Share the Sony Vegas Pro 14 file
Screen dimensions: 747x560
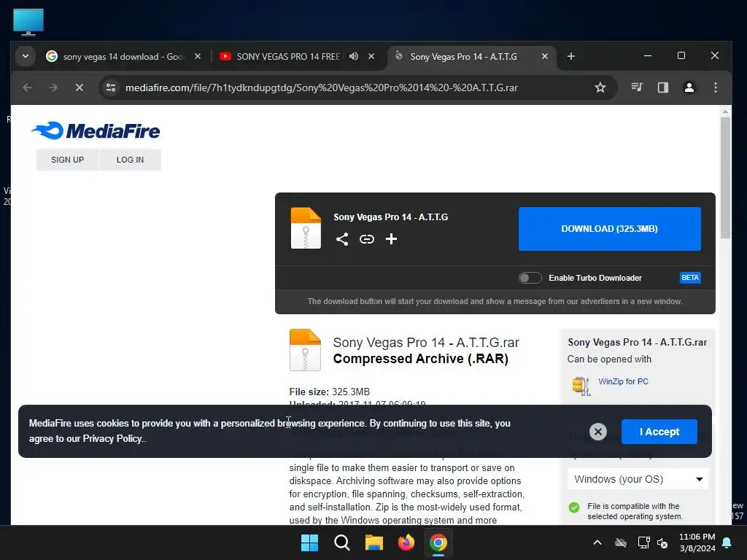pos(342,239)
